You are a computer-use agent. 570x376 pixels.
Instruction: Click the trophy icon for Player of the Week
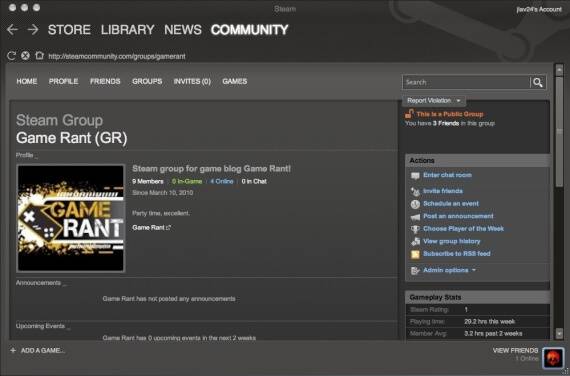click(x=415, y=229)
